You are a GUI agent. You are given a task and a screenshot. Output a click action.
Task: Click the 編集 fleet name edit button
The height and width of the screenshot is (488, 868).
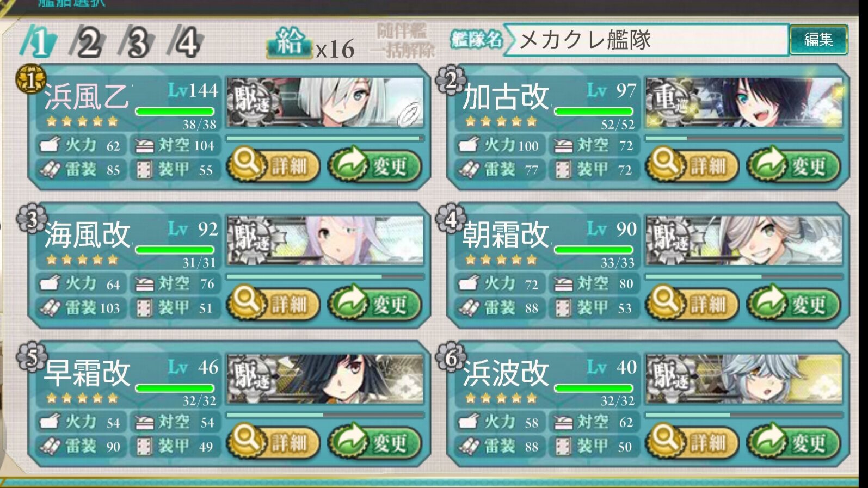point(818,40)
